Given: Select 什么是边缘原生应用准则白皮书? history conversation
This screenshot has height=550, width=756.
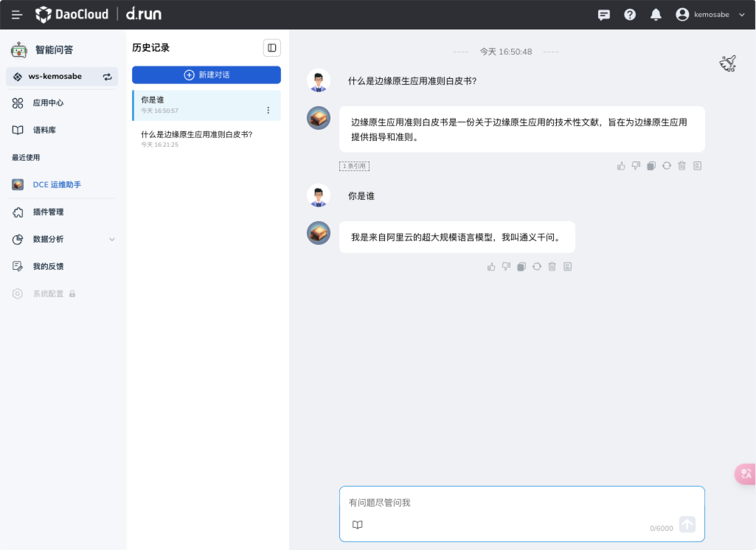Looking at the screenshot, I should tap(207, 139).
